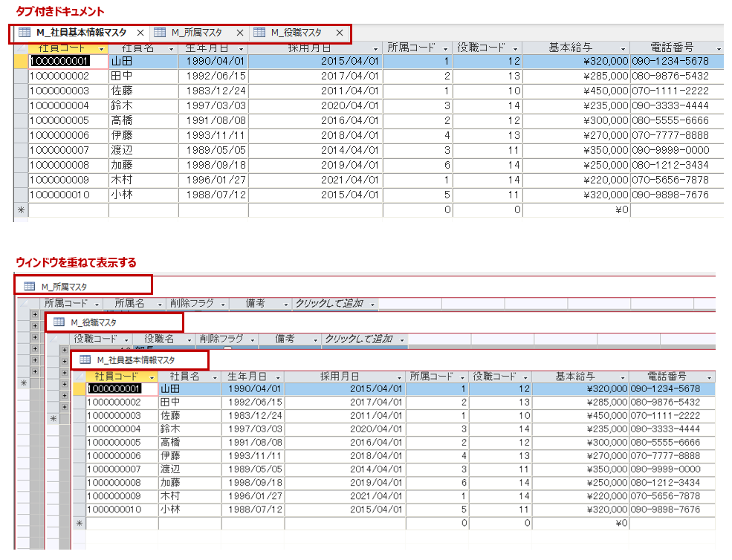Viewport: 732px width, 560px height.
Task: Open 基本給与 column dropdown in tabbed table
Action: coord(622,48)
